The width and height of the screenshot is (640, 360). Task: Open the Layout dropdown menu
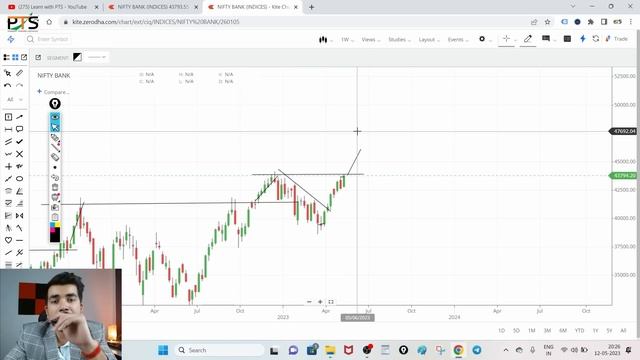click(429, 40)
